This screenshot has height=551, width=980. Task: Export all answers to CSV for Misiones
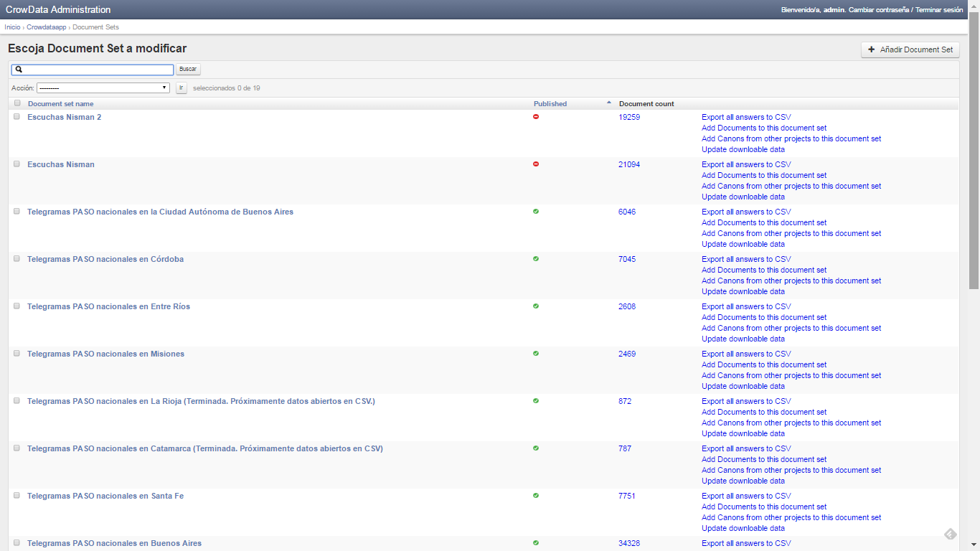[x=746, y=354]
